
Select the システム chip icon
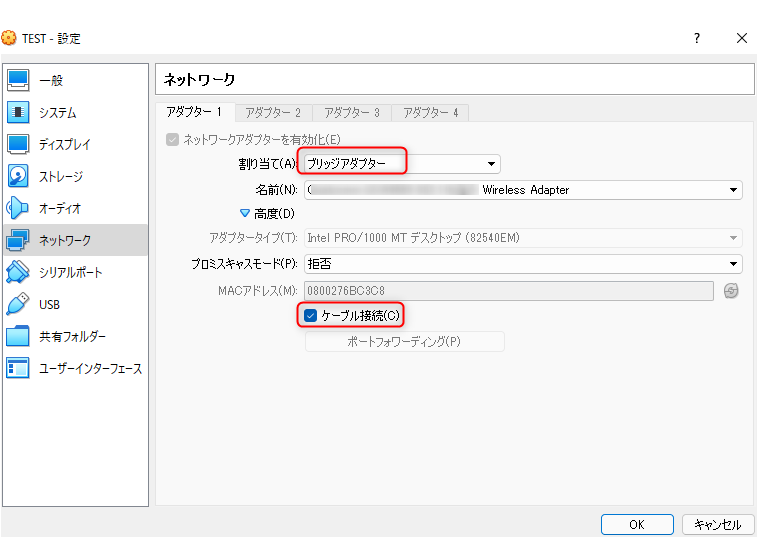[x=18, y=113]
